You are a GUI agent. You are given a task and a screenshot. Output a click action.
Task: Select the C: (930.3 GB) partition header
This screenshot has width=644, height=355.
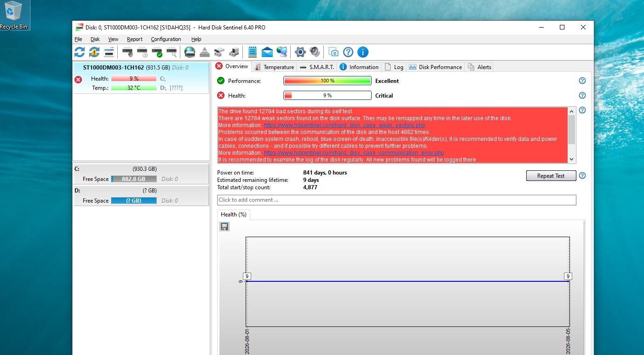pyautogui.click(x=141, y=169)
